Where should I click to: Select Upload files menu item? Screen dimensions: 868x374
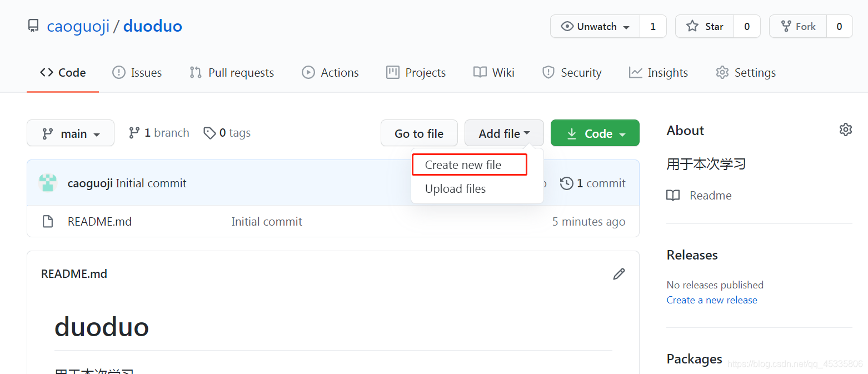477,189
